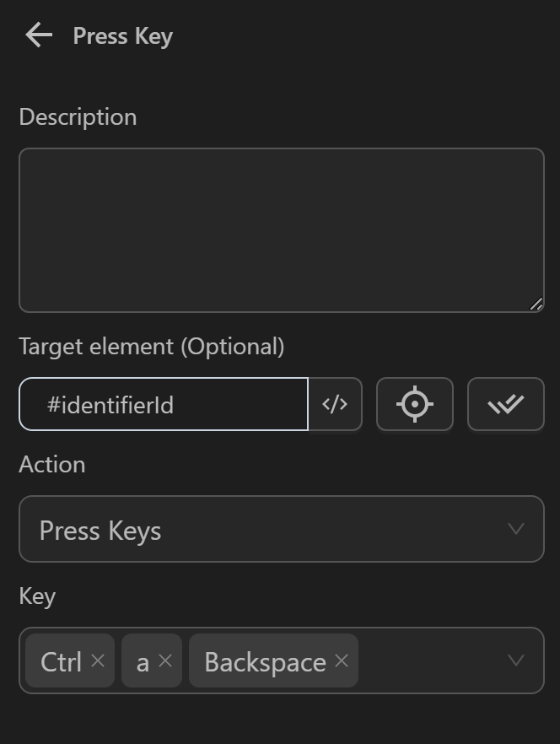Activate the crosshair element picker
This screenshot has width=560, height=744.
414,404
